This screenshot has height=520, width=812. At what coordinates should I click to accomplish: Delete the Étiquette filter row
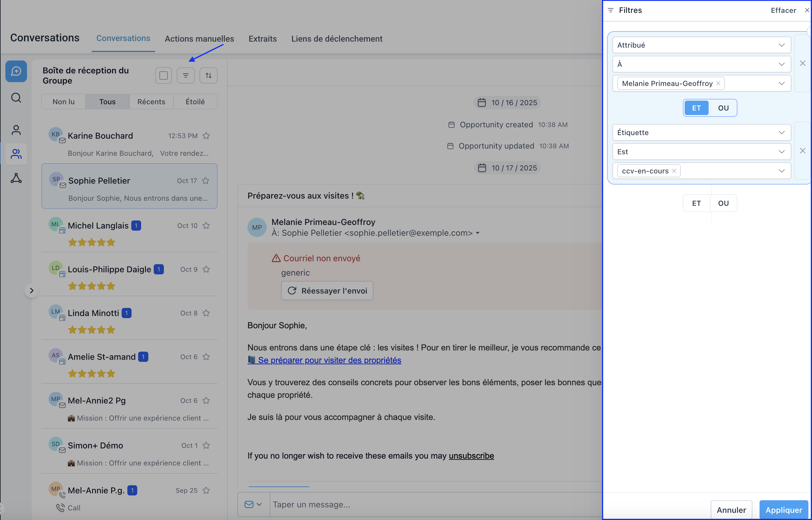(x=802, y=151)
